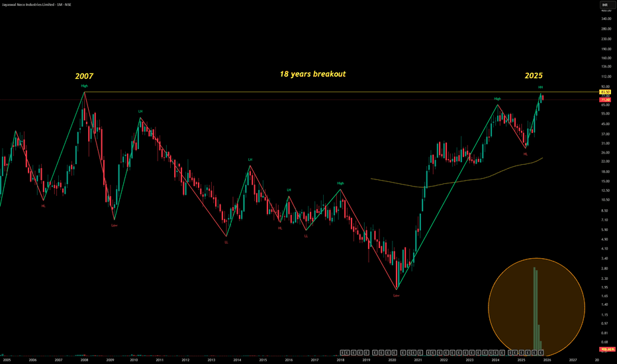This screenshot has height=364, width=617.
Task: Click the 2020 label on time axis
Action: coord(392,359)
